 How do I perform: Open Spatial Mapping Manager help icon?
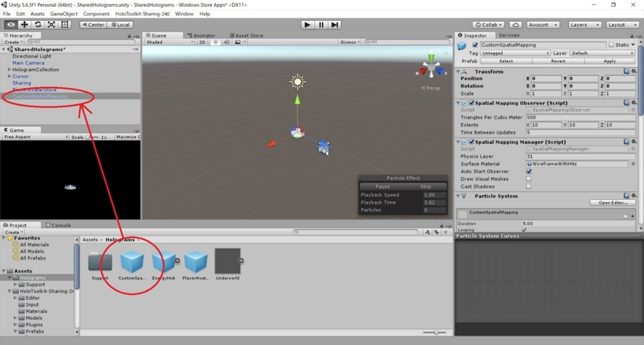(626, 141)
